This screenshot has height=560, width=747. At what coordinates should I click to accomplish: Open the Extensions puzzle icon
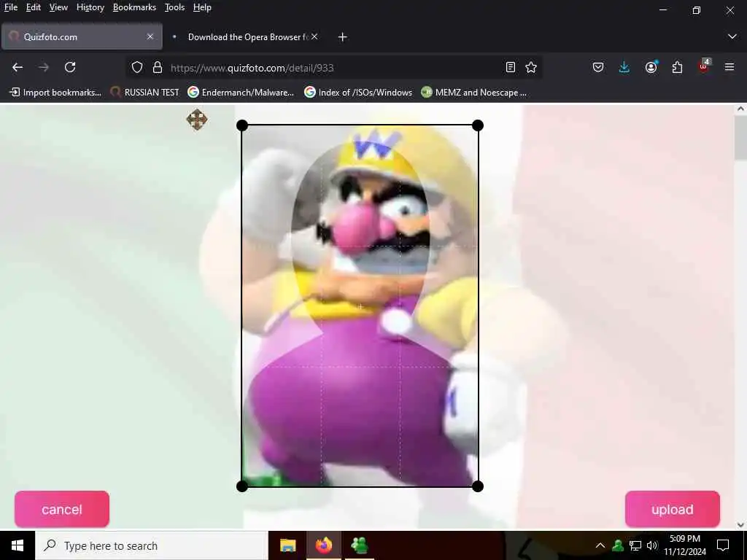(x=677, y=68)
